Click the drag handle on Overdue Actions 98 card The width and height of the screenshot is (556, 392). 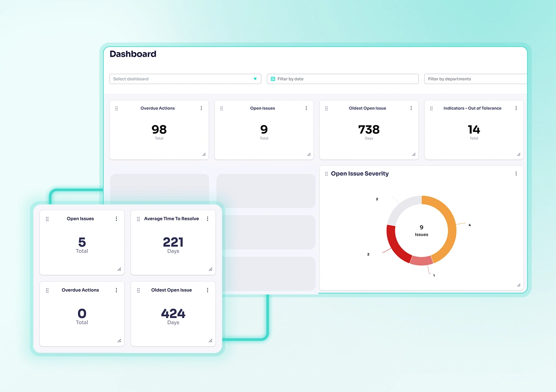click(x=116, y=108)
